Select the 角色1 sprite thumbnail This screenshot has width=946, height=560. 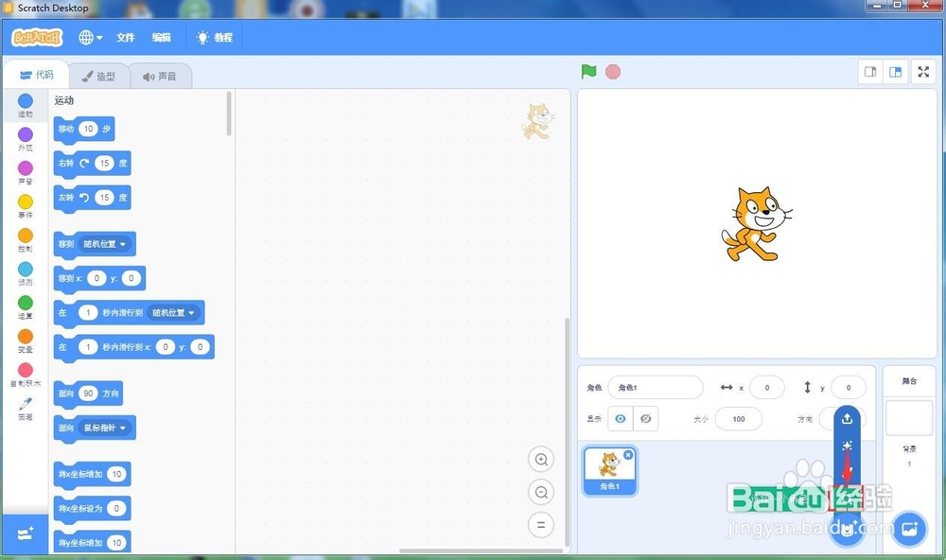point(609,471)
